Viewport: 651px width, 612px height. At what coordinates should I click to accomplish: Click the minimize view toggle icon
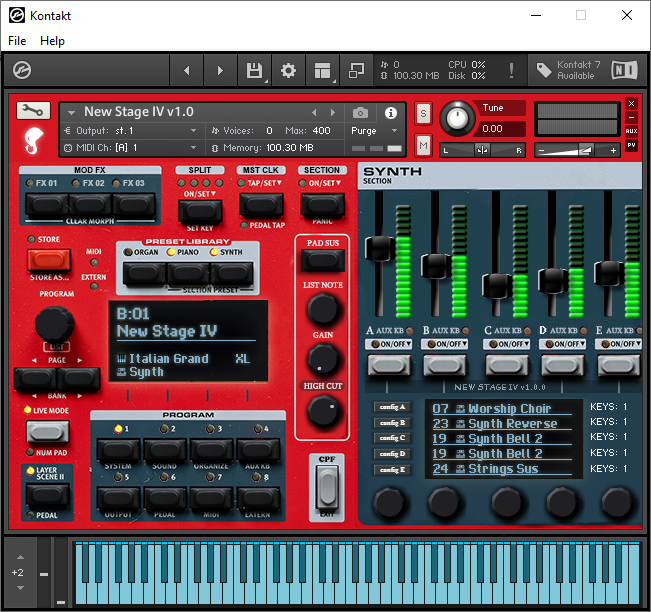point(356,71)
